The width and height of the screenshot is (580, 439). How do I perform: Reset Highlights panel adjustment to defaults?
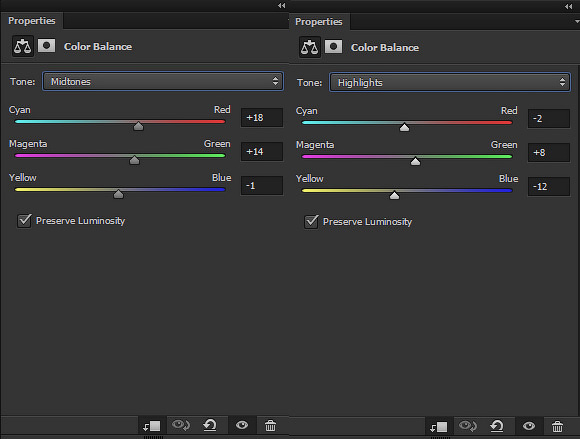[x=497, y=426]
